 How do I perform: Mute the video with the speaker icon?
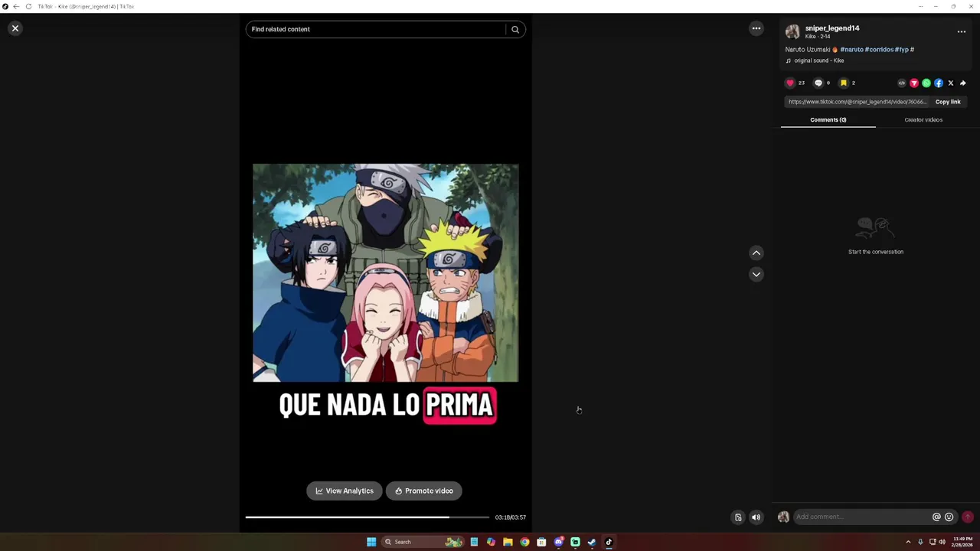pyautogui.click(x=756, y=517)
